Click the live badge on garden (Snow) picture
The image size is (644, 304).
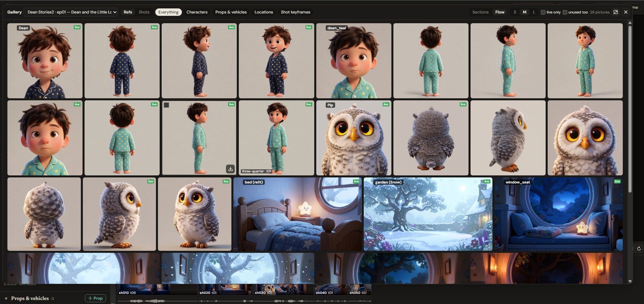pyautogui.click(x=487, y=181)
